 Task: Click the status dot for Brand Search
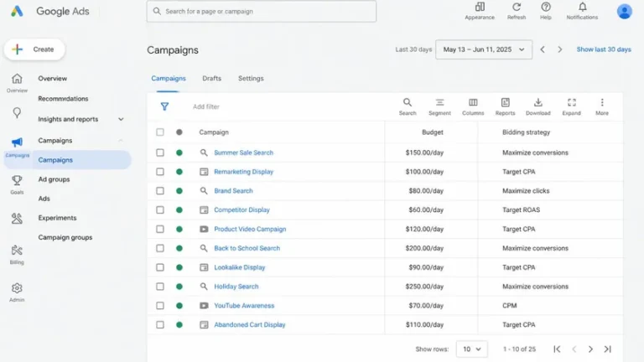click(x=179, y=191)
